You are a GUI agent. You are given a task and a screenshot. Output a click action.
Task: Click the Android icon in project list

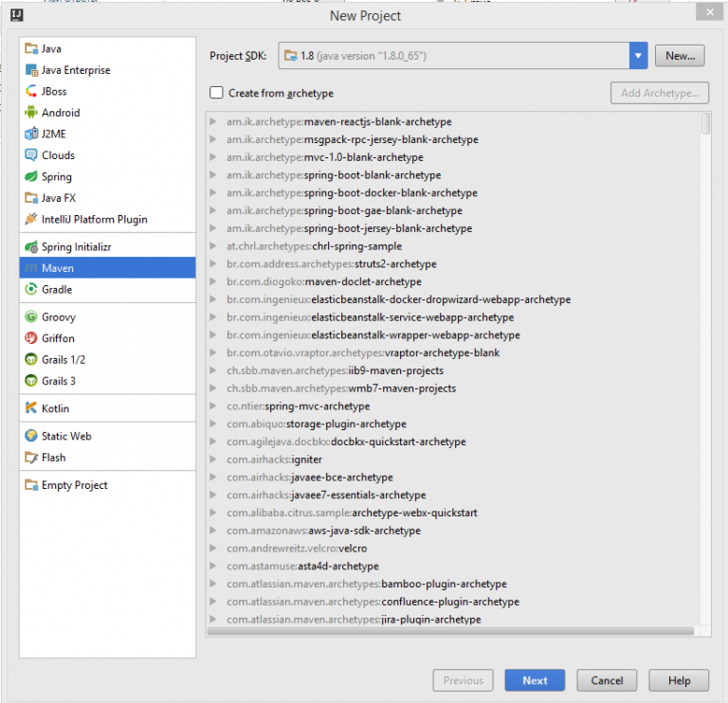31,113
